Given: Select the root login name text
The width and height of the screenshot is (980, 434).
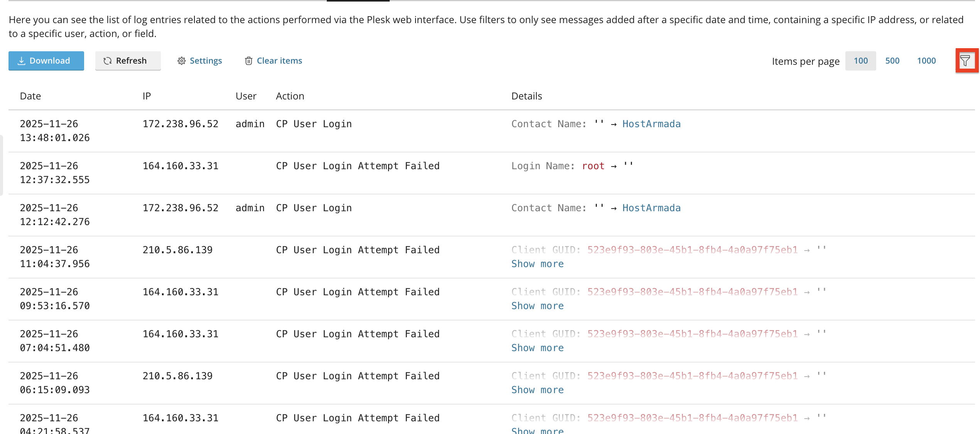Looking at the screenshot, I should tap(593, 166).
